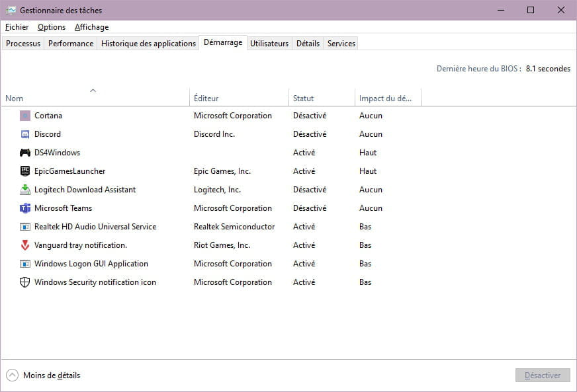Select the DS4Windows entry name
This screenshot has height=392, width=577.
click(57, 153)
